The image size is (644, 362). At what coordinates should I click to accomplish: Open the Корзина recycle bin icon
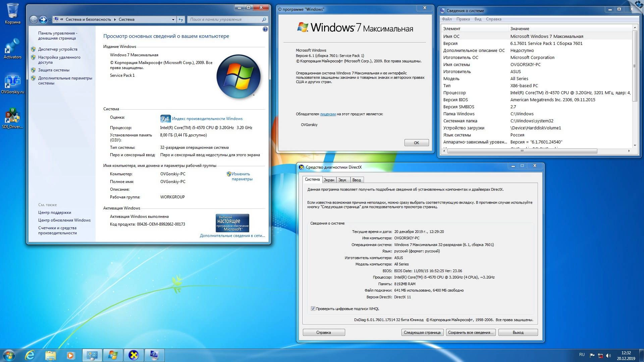[x=12, y=12]
